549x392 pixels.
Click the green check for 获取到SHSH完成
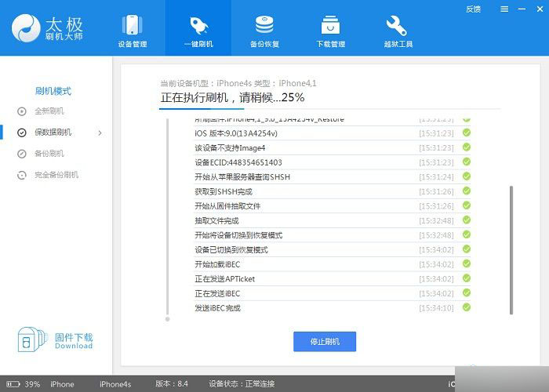pos(467,191)
